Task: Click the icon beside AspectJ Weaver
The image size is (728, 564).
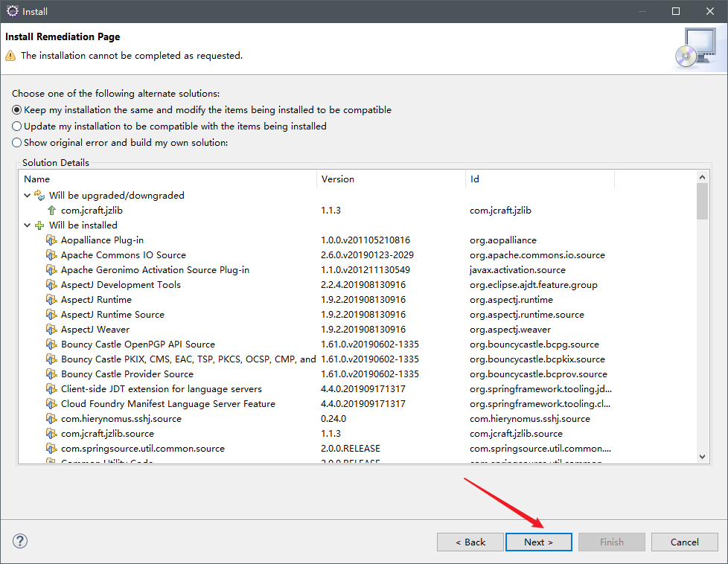Action: click(x=51, y=329)
